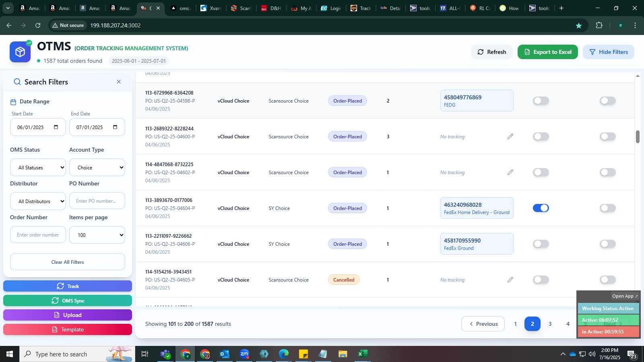Open a new browser tab with plus icon
The image size is (644, 362).
561,8
